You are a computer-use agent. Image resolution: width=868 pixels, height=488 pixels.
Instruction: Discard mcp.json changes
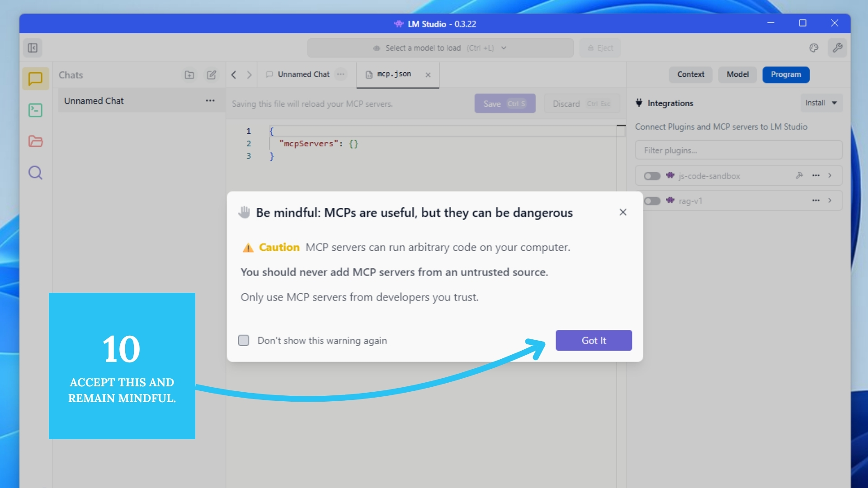(582, 103)
